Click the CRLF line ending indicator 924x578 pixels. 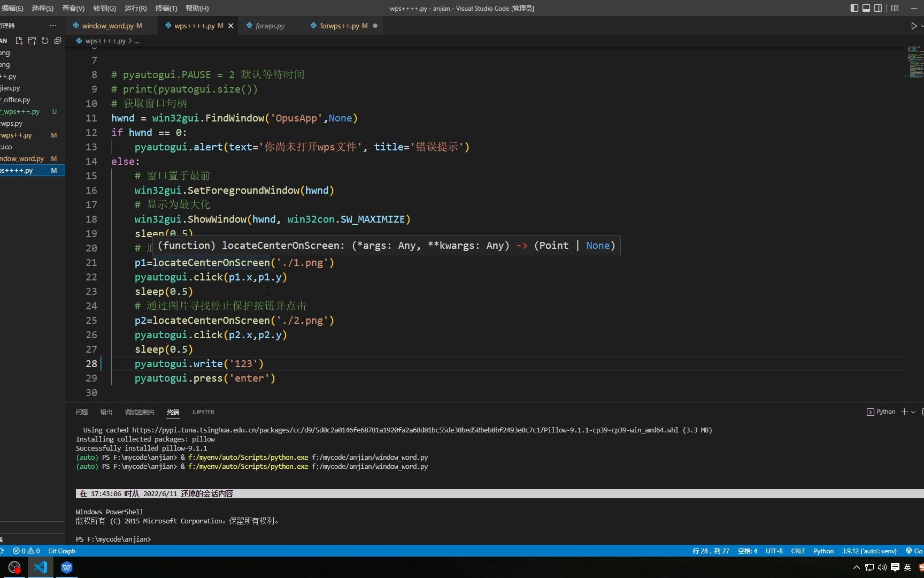[x=798, y=551]
